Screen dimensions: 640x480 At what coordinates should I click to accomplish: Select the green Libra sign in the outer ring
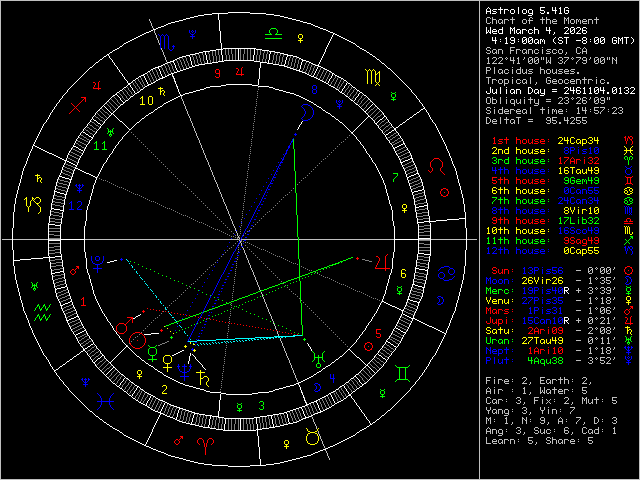273,34
